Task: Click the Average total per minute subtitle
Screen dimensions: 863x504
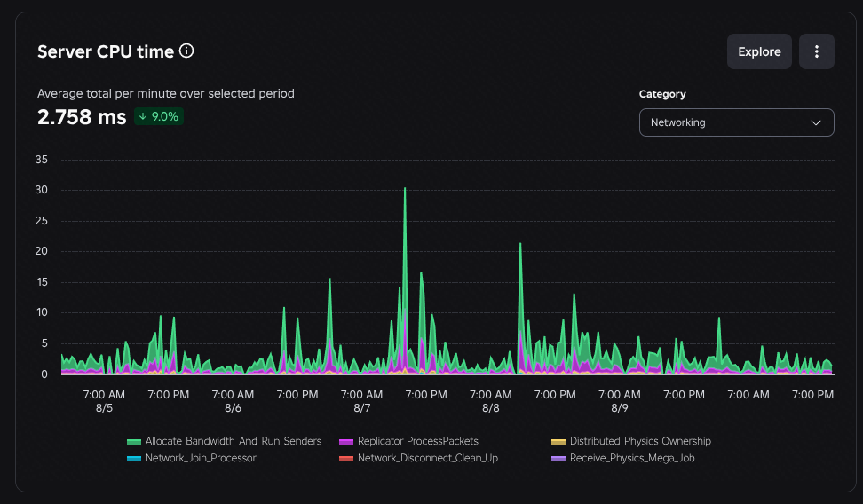Action: [166, 93]
